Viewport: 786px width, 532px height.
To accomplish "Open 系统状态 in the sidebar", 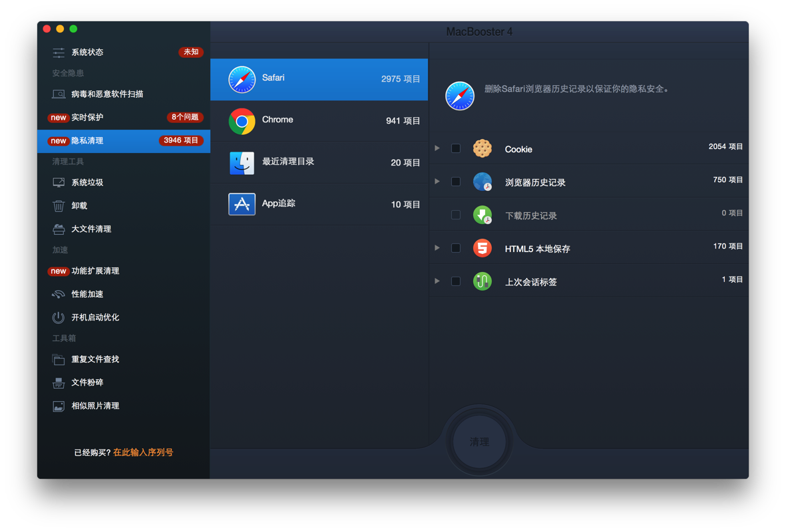I will [x=124, y=52].
